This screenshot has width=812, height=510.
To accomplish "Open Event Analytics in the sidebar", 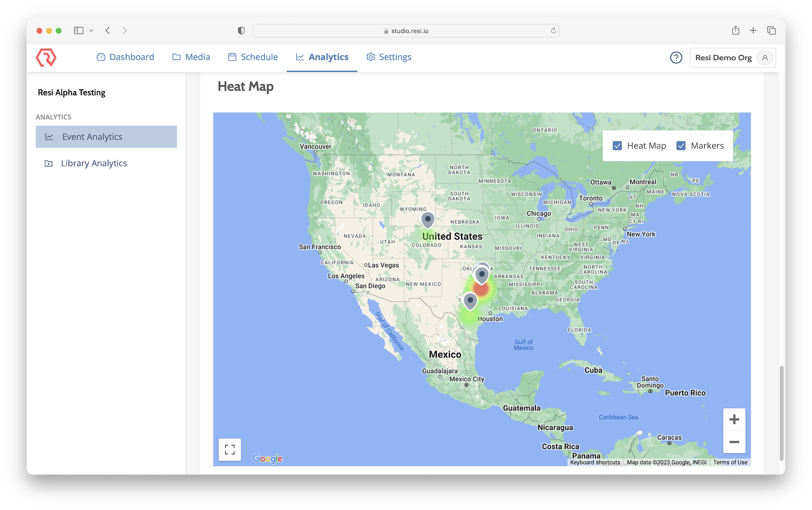I will pyautogui.click(x=106, y=137).
